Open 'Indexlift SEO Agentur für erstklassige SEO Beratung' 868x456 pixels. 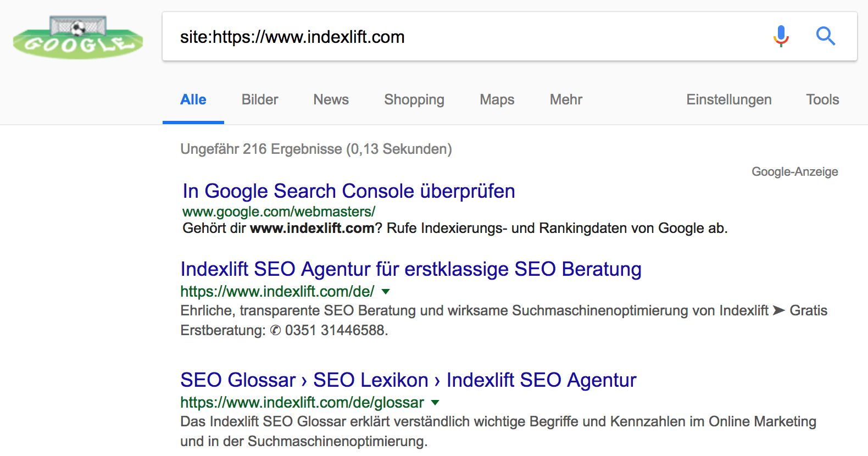(411, 269)
